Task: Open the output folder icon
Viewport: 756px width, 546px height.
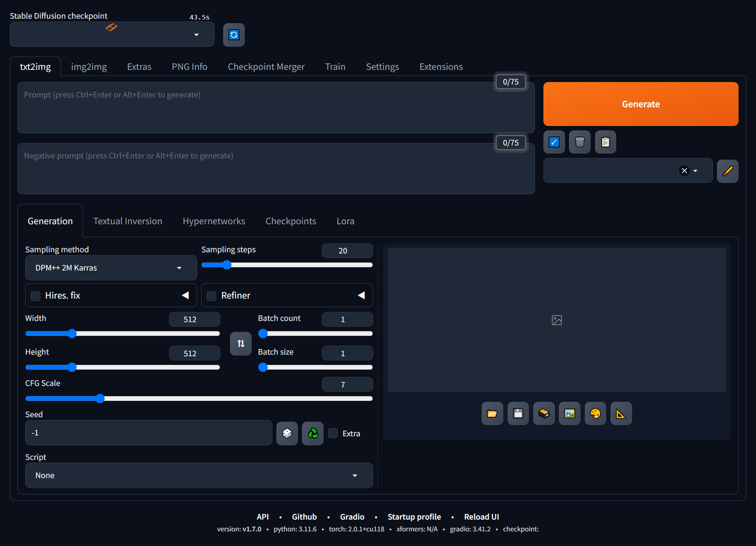Action: pos(492,414)
